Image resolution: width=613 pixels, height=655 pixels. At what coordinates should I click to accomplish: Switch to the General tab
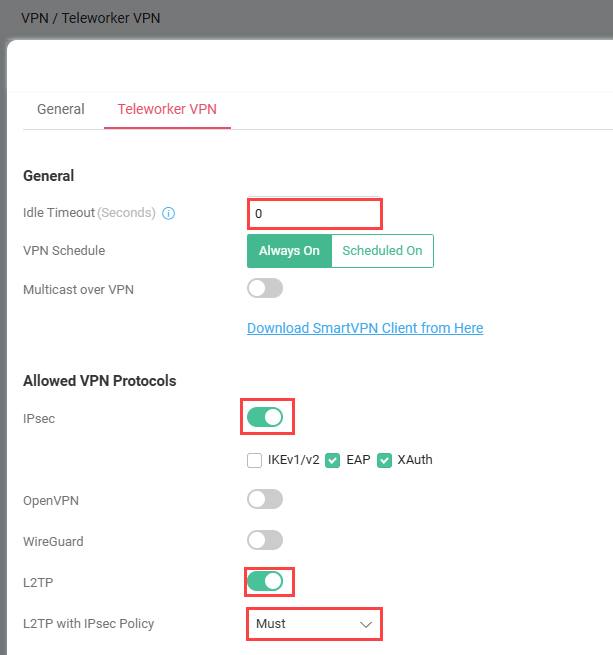pos(61,109)
